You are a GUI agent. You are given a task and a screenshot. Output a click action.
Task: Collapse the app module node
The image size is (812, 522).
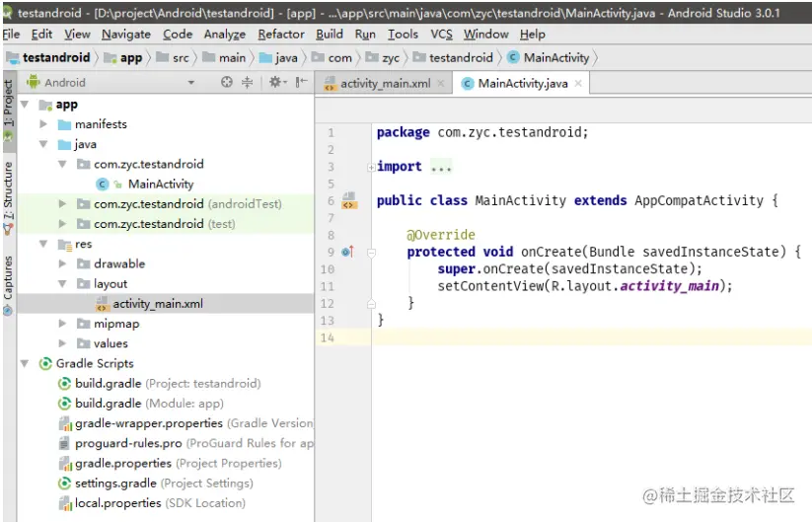tap(25, 104)
